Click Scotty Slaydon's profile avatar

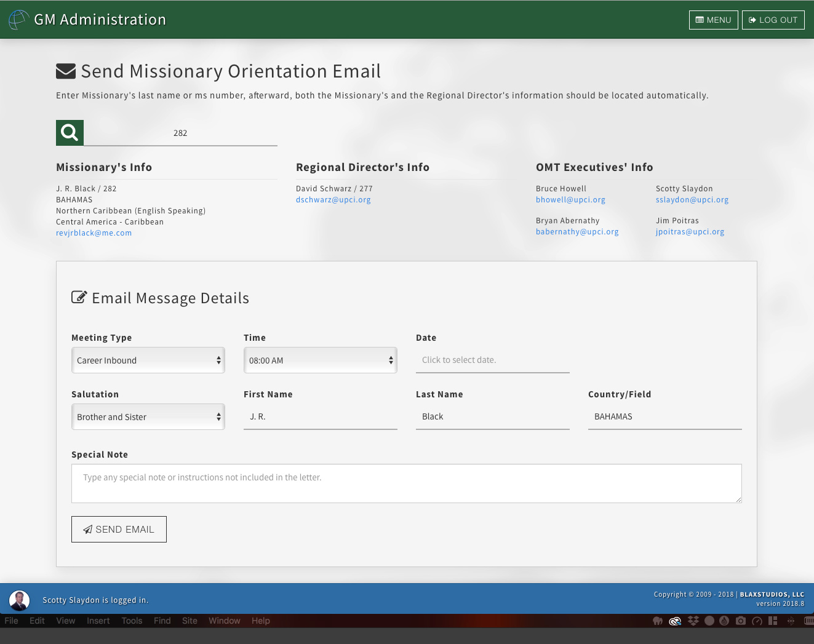[x=19, y=600]
